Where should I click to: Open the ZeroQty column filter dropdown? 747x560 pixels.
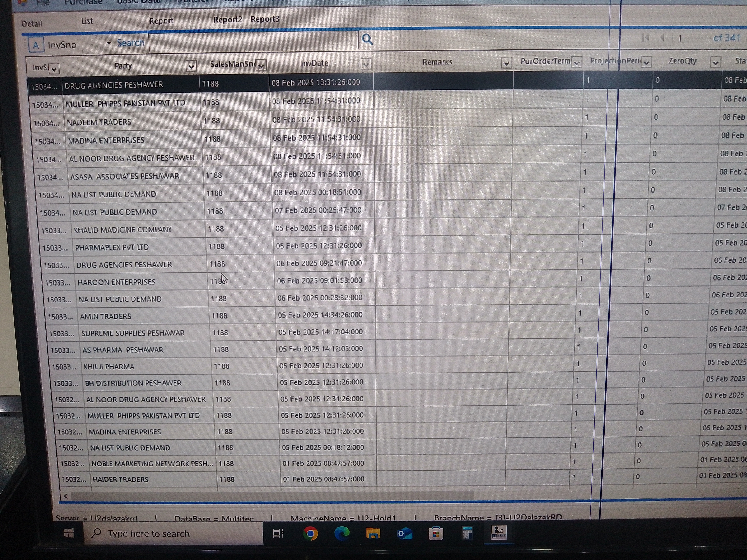pos(715,62)
